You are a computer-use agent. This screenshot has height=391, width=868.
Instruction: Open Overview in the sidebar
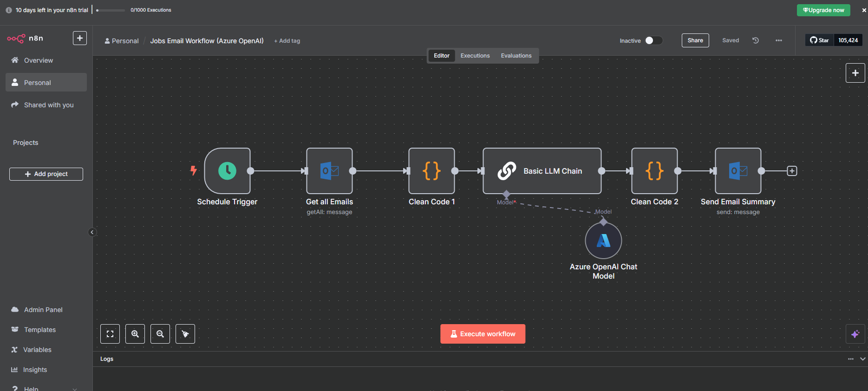(46, 60)
